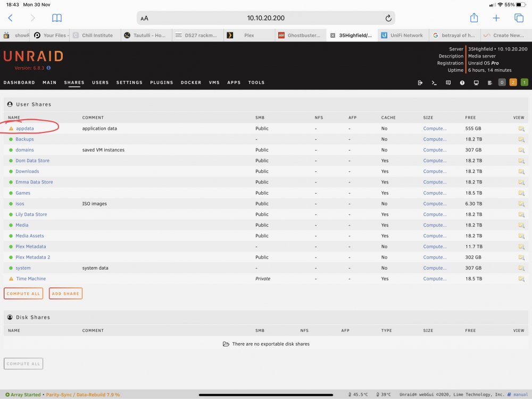Click Unraid logout icon in header
Screen dimensions: 532x399
420,82
